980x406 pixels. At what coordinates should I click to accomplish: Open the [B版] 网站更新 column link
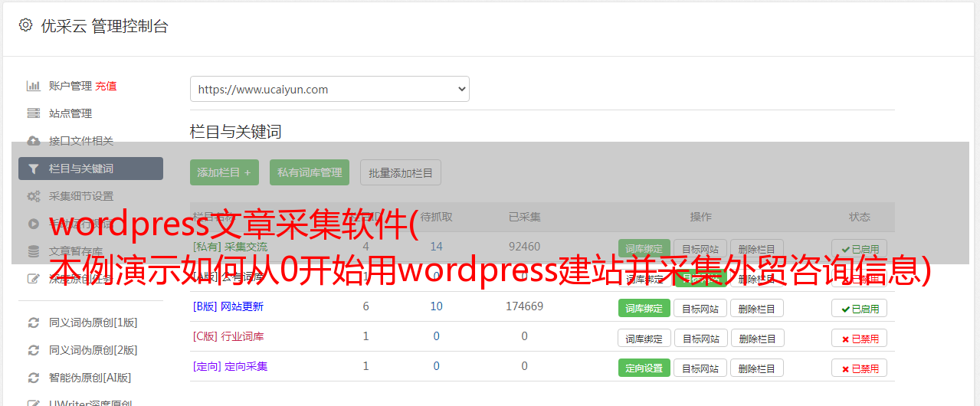click(x=228, y=306)
